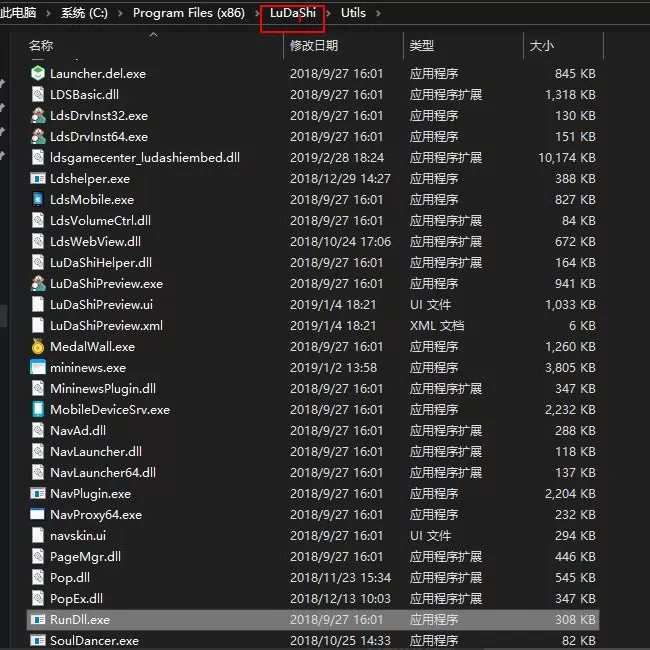Click the size value 10,174 KB
650x650 pixels.
[x=567, y=158]
